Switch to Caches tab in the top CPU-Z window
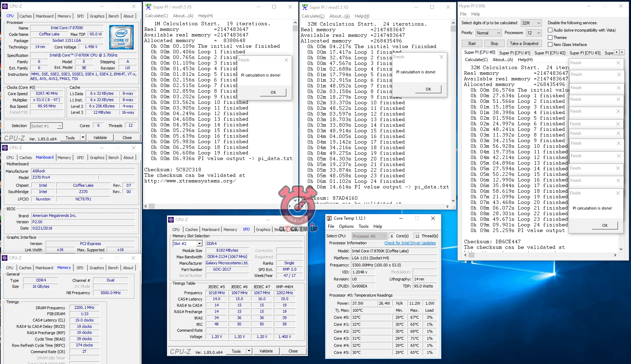 pos(26,16)
